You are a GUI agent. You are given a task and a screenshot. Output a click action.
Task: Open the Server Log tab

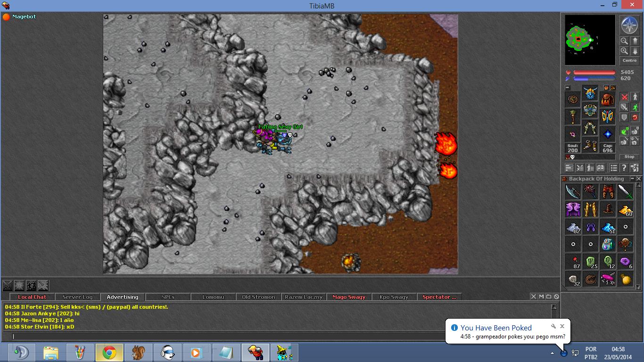77,297
